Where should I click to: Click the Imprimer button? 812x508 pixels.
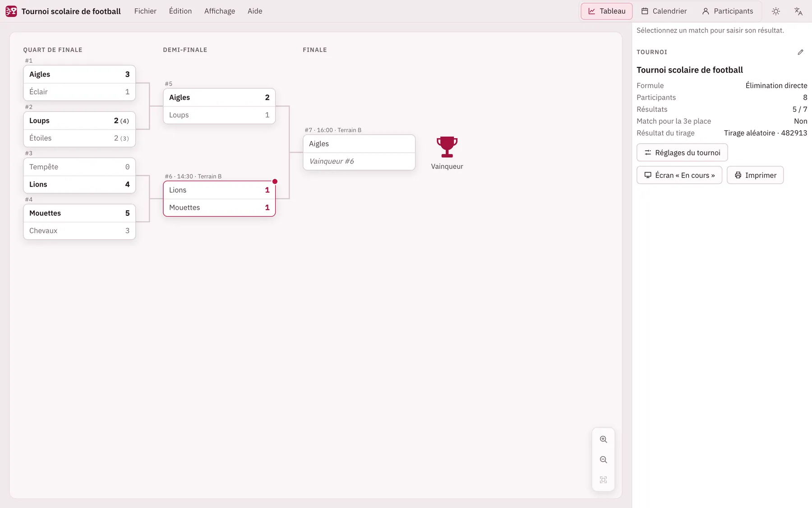[755, 175]
